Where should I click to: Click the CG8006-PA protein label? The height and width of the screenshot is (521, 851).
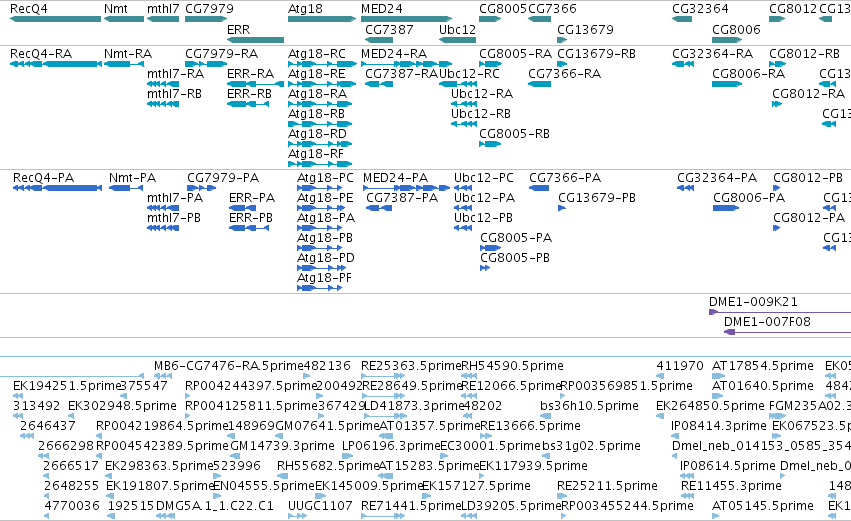(749, 198)
